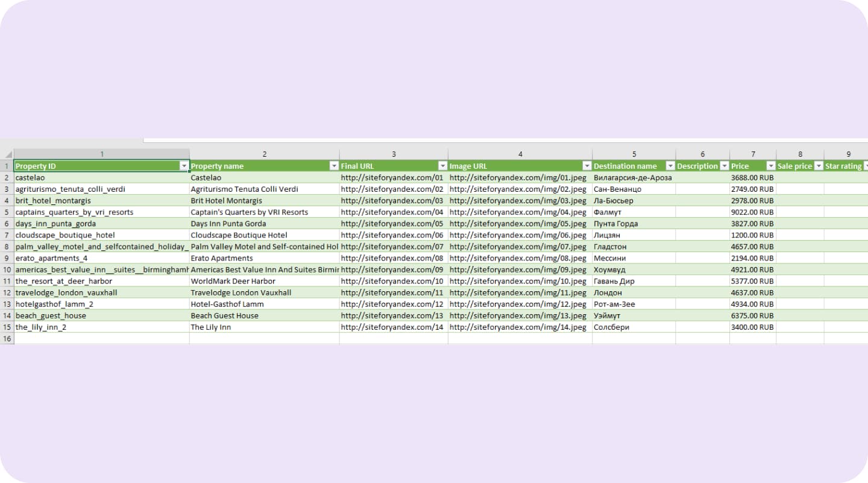
Task: Select cell 'http://siteforyandex.com/img/10.jpeg'
Action: (x=520, y=281)
